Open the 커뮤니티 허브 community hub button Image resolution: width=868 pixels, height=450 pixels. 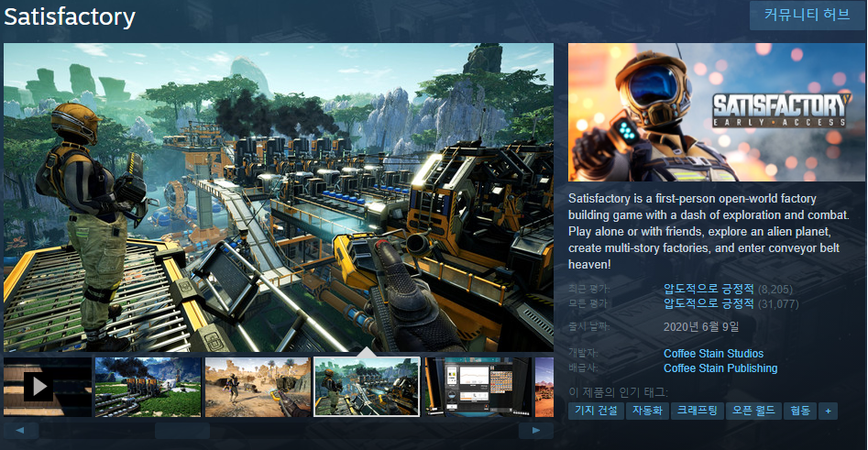(x=808, y=15)
